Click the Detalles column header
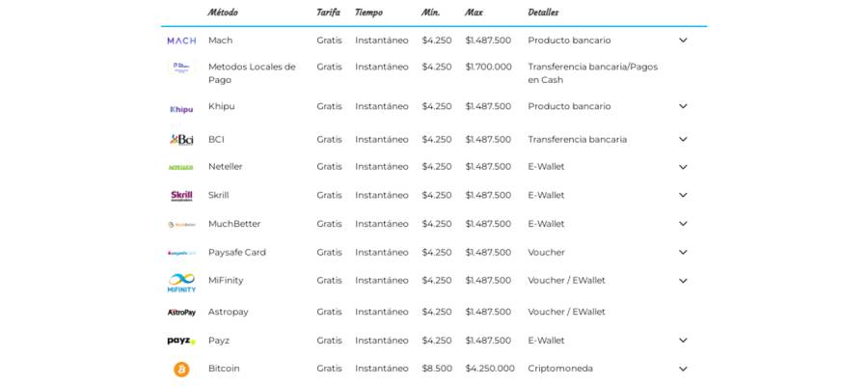This screenshot has width=868, height=386. tap(543, 13)
